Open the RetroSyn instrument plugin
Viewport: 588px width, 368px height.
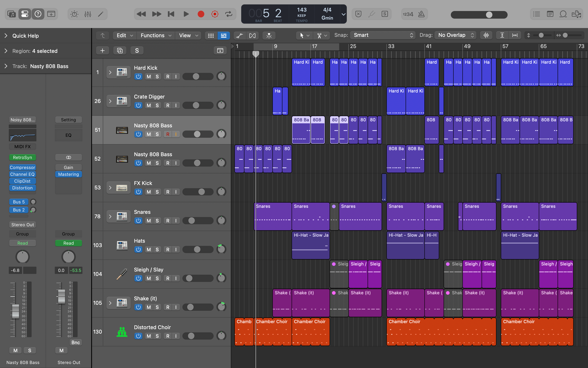tap(22, 157)
